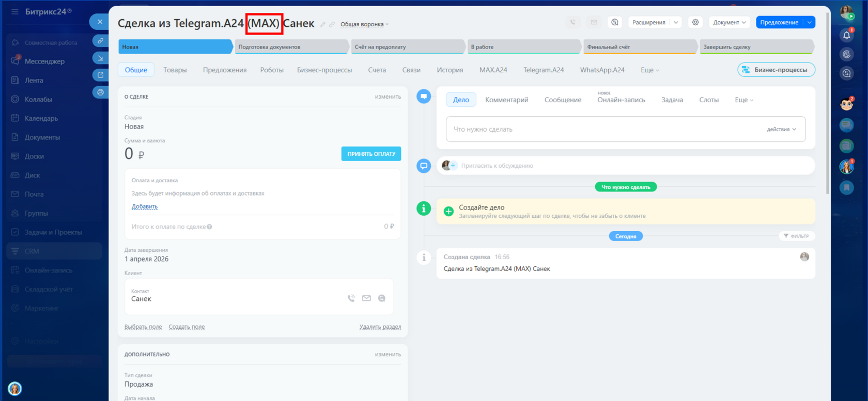Open the Документ dropdown
The width and height of the screenshot is (868, 401).
(x=729, y=22)
